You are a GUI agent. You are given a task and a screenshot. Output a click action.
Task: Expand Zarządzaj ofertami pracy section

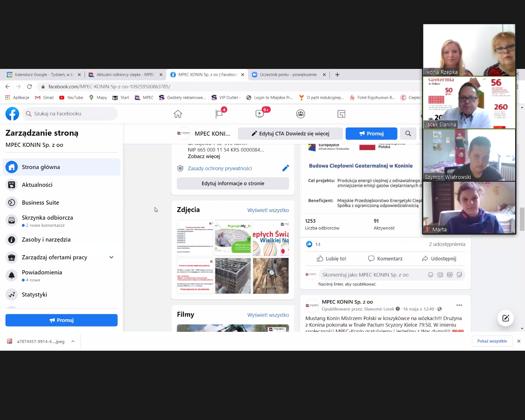(x=111, y=257)
